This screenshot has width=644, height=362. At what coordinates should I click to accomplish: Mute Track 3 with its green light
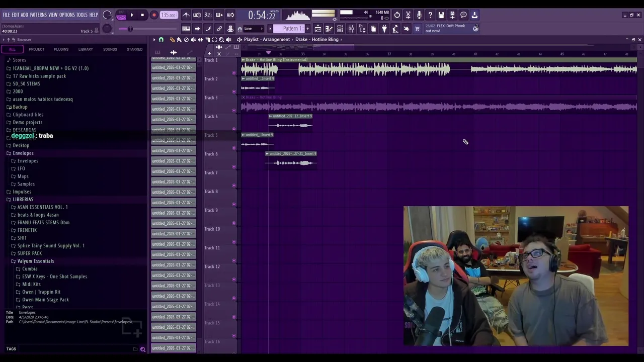tap(234, 110)
